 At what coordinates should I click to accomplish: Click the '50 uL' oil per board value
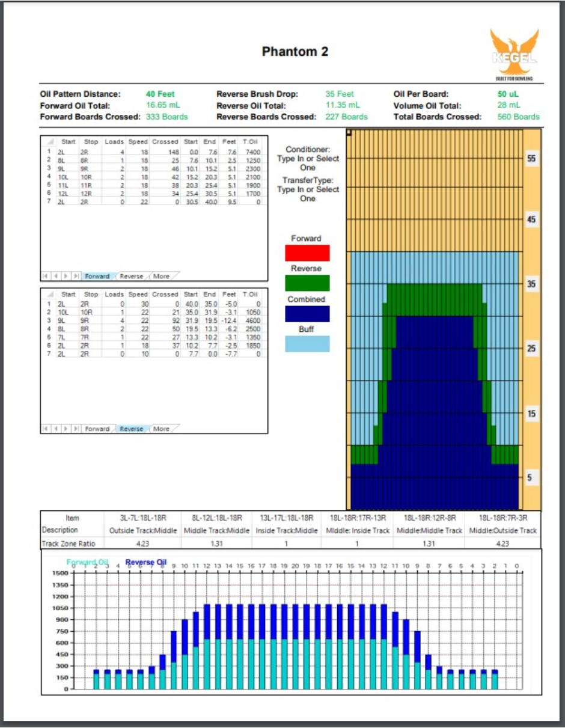(507, 94)
